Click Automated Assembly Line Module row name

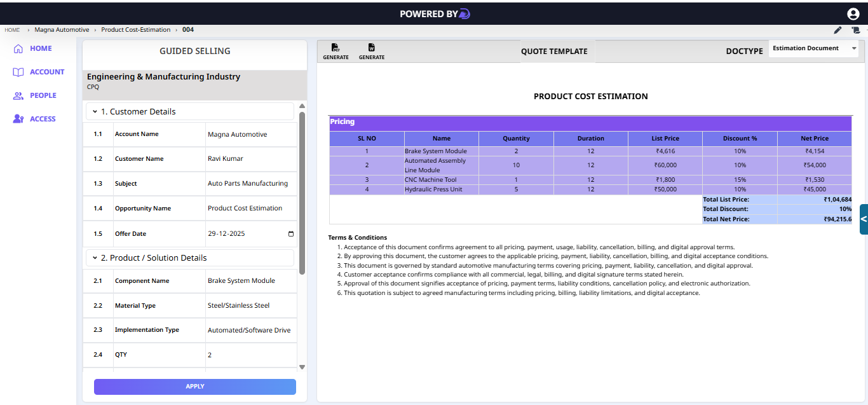click(435, 165)
